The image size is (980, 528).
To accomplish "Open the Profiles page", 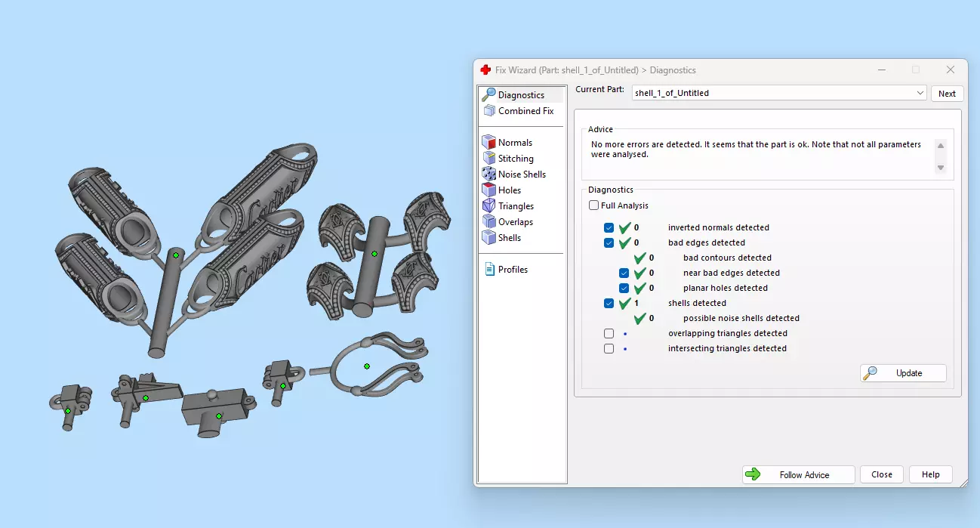I will click(x=507, y=270).
